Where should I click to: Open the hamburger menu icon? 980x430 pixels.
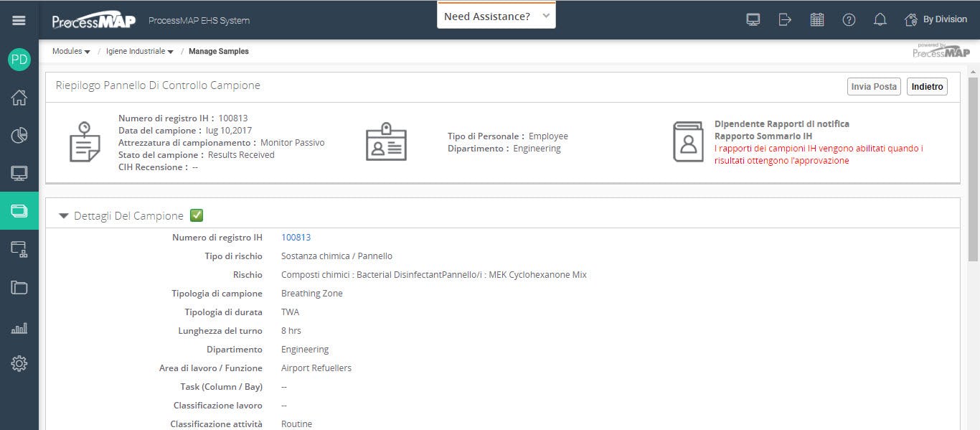[19, 20]
